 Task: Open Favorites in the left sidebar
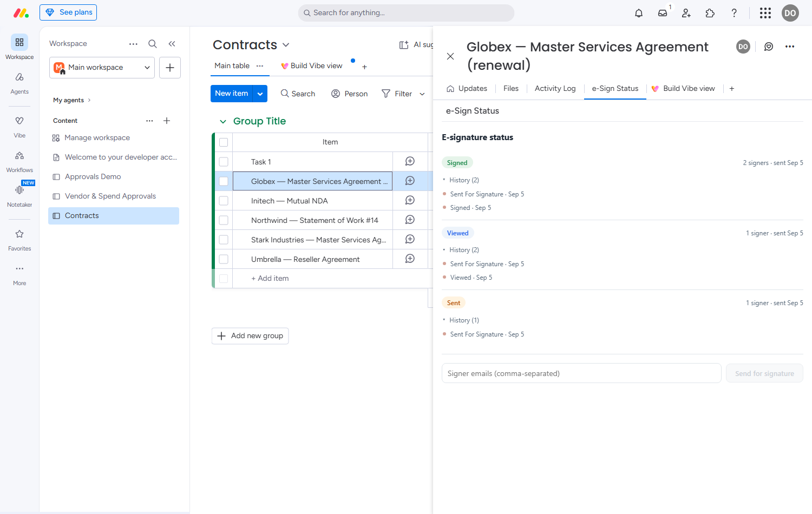pyautogui.click(x=19, y=240)
